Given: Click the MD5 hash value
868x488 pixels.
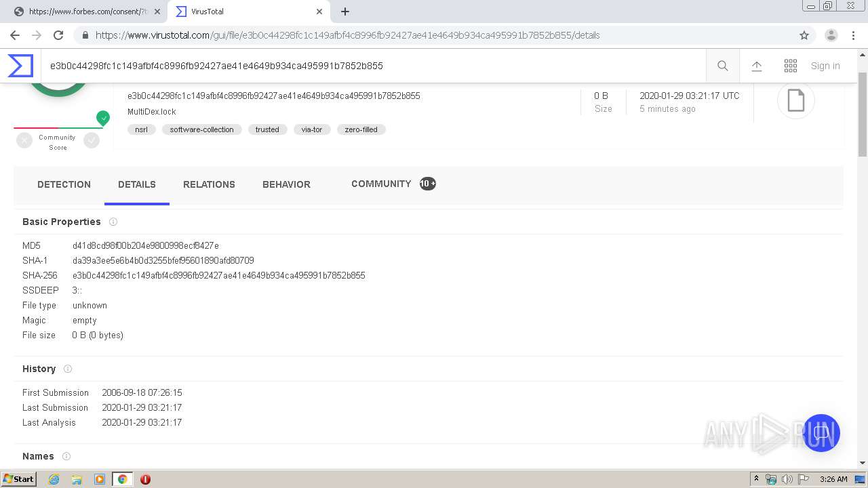Looking at the screenshot, I should pos(146,245).
